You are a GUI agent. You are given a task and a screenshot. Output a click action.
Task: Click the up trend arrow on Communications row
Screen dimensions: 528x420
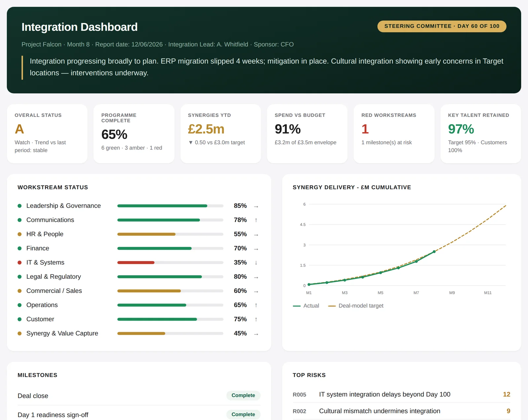(x=256, y=220)
